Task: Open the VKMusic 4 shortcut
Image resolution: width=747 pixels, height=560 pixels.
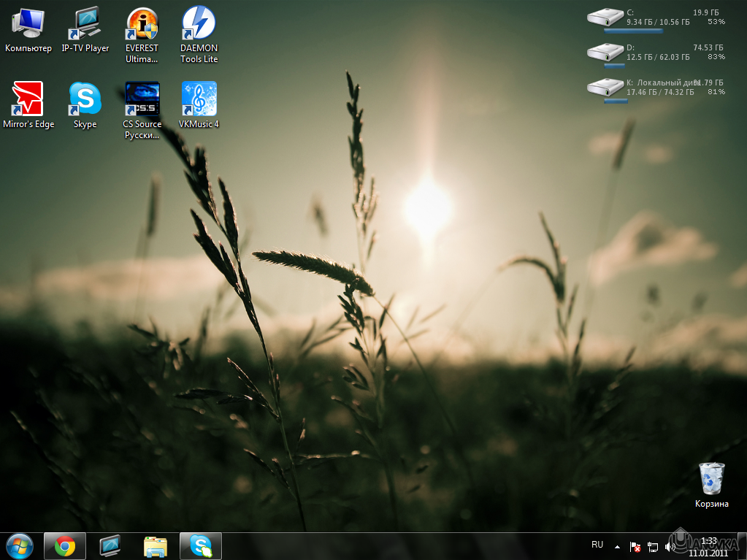Action: tap(199, 99)
